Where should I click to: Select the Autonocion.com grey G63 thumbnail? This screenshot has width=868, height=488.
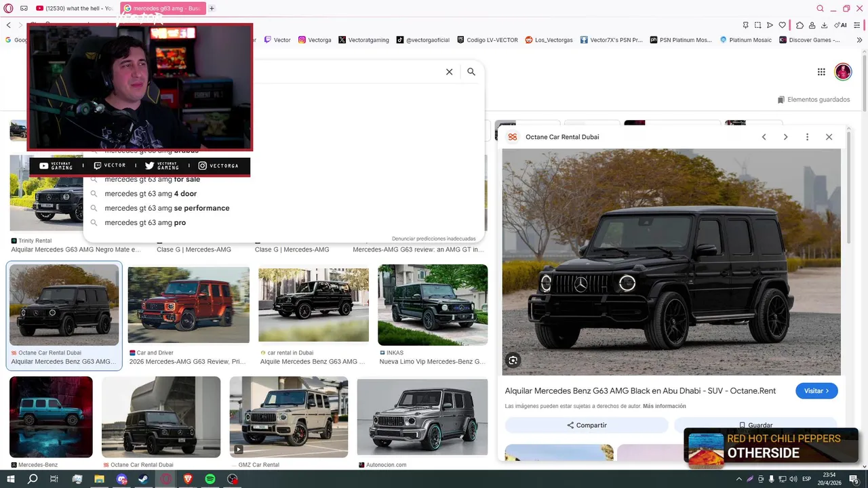pyautogui.click(x=422, y=417)
